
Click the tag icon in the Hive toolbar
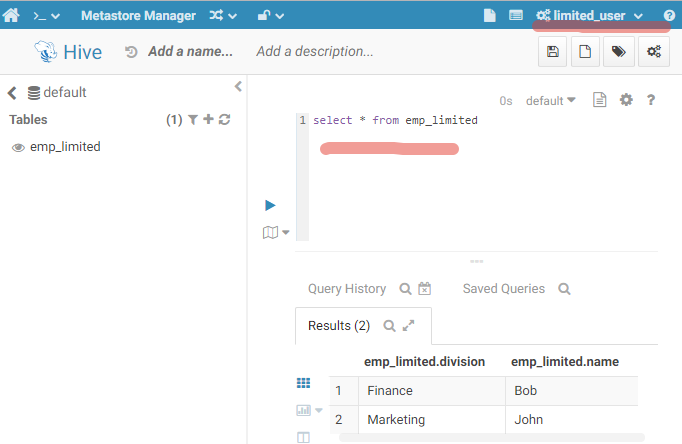(619, 52)
